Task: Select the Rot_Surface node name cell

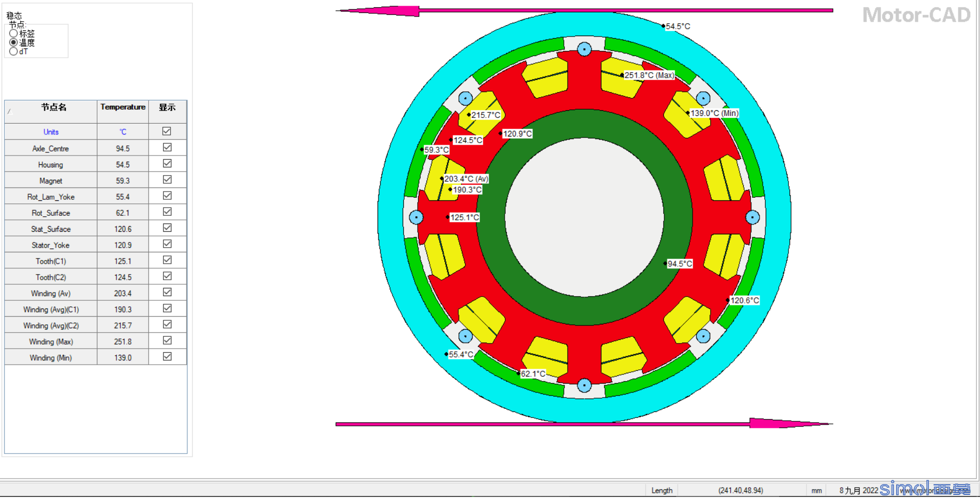Action: click(x=51, y=213)
